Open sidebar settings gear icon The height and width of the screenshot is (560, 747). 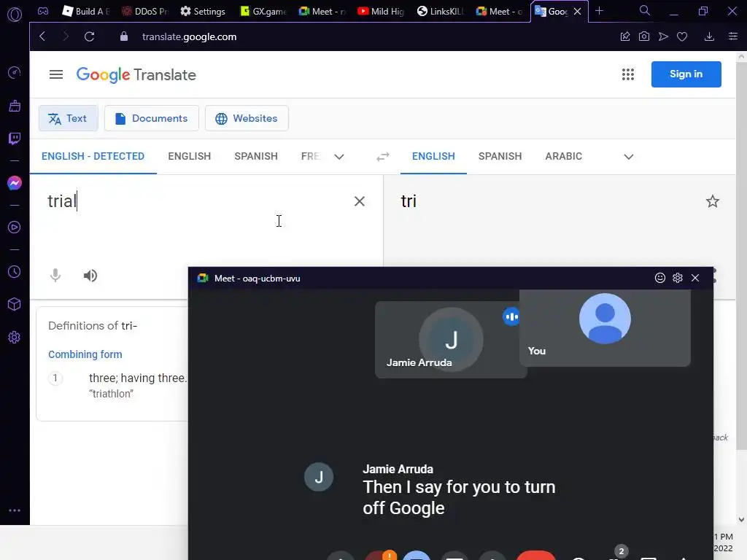(15, 337)
